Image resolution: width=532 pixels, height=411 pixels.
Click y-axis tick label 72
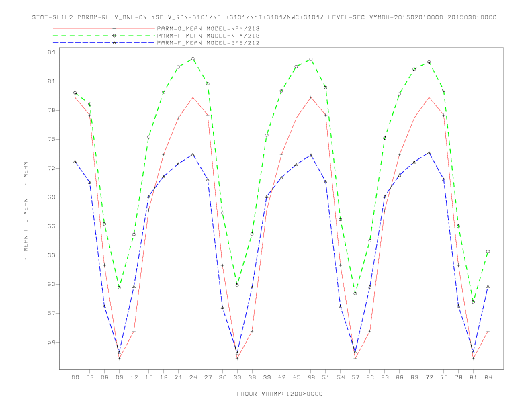pyautogui.click(x=52, y=168)
